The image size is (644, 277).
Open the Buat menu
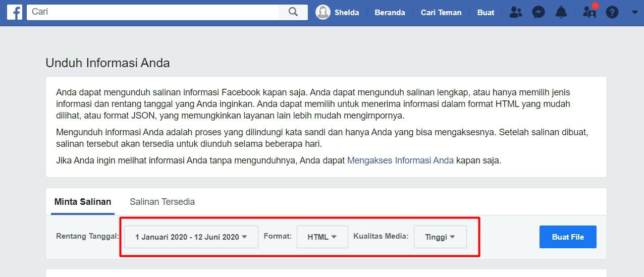click(x=486, y=13)
